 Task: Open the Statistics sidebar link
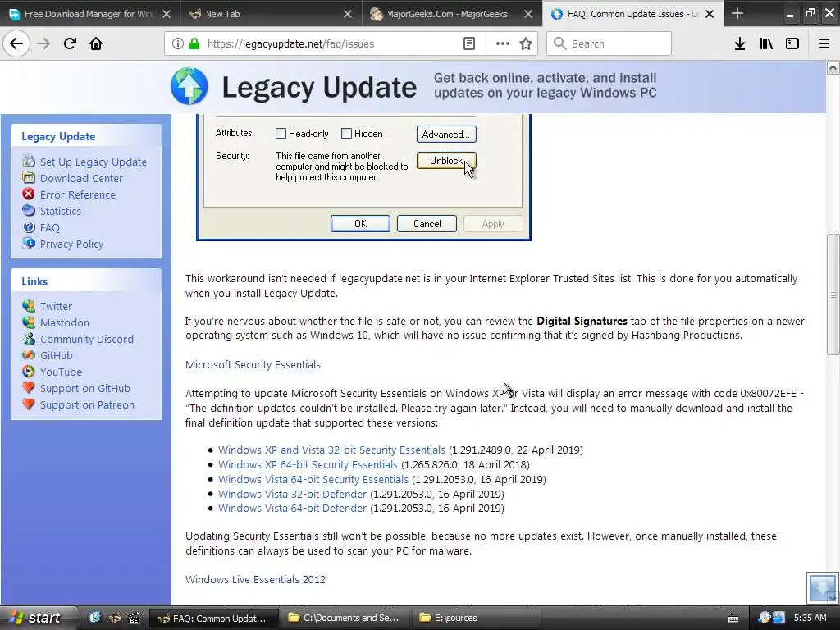click(61, 211)
